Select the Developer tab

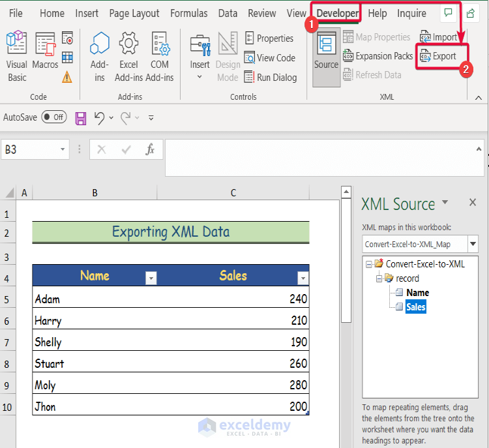tap(338, 14)
